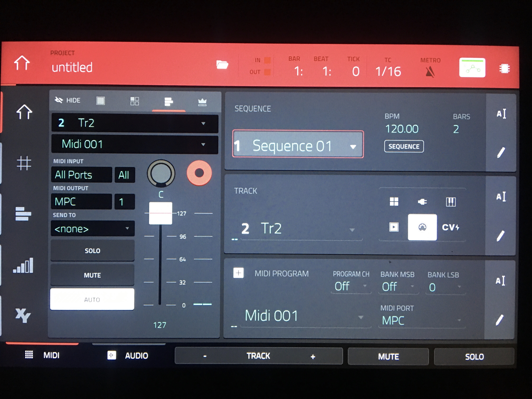Change MIDI input channel All

click(125, 175)
